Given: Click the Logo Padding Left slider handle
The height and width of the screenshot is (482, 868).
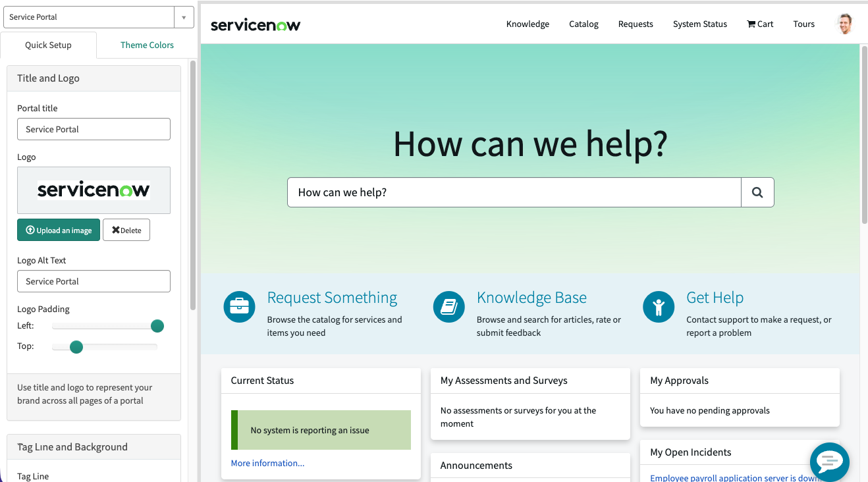Looking at the screenshot, I should coord(157,326).
